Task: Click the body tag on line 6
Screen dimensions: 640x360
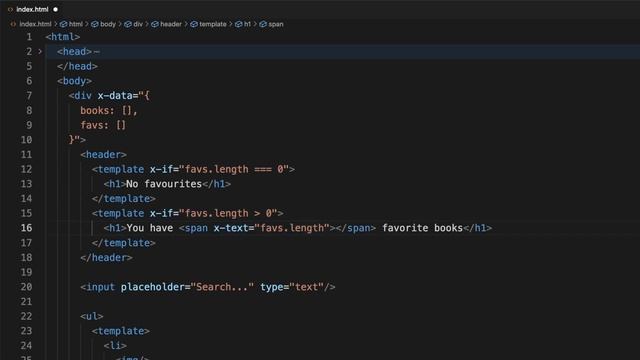Action: [x=74, y=81]
